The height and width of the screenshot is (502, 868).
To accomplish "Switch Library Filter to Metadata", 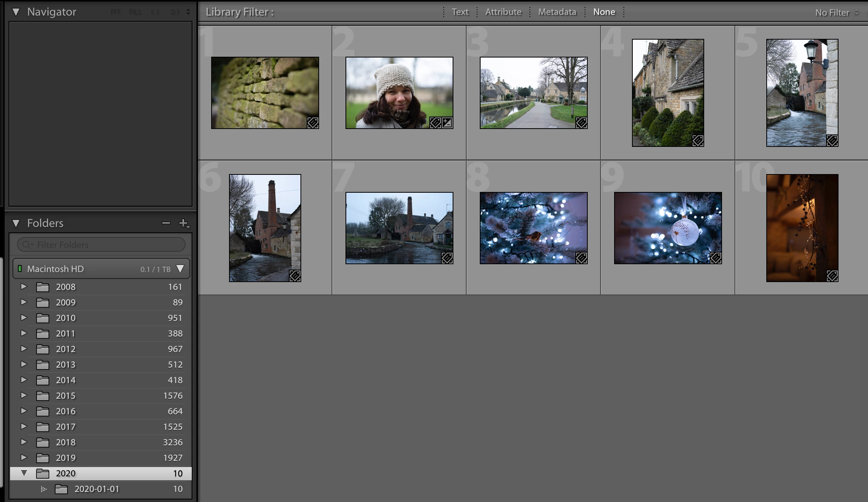I will point(557,12).
